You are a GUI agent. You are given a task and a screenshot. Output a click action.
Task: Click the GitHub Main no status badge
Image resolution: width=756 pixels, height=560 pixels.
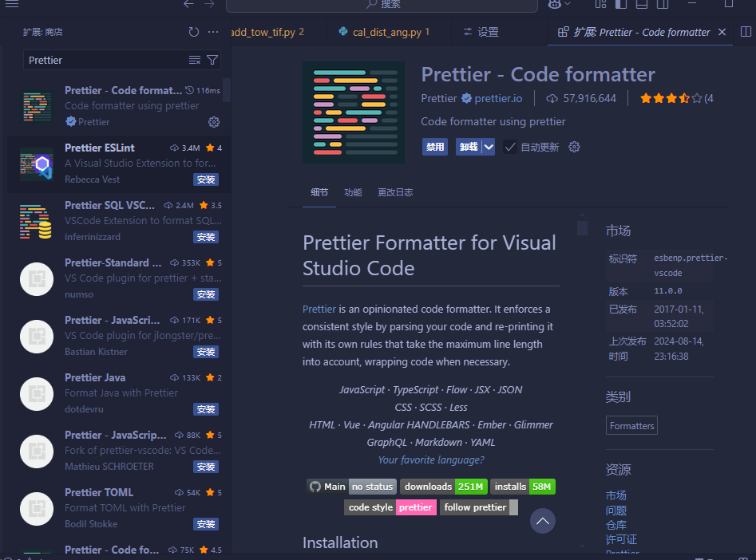(351, 487)
